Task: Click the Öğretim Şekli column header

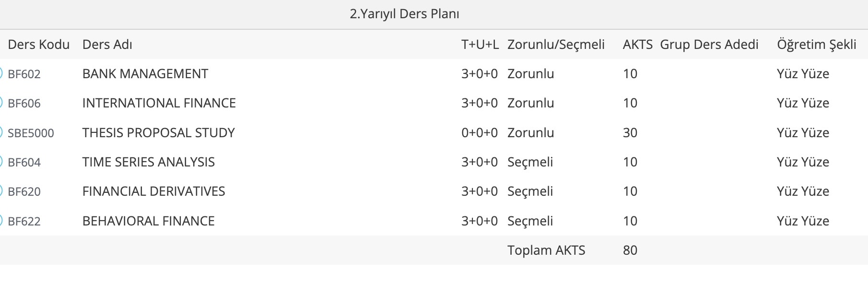Action: (x=817, y=45)
